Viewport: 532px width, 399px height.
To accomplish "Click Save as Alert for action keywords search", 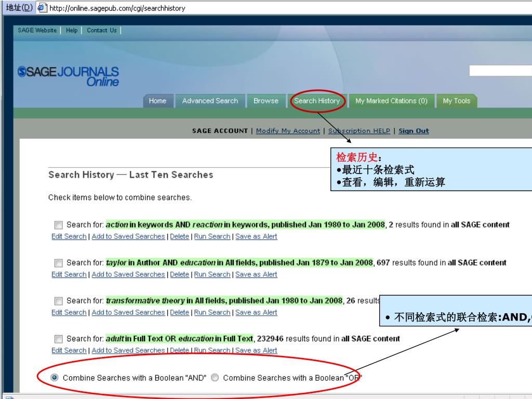I will point(256,236).
